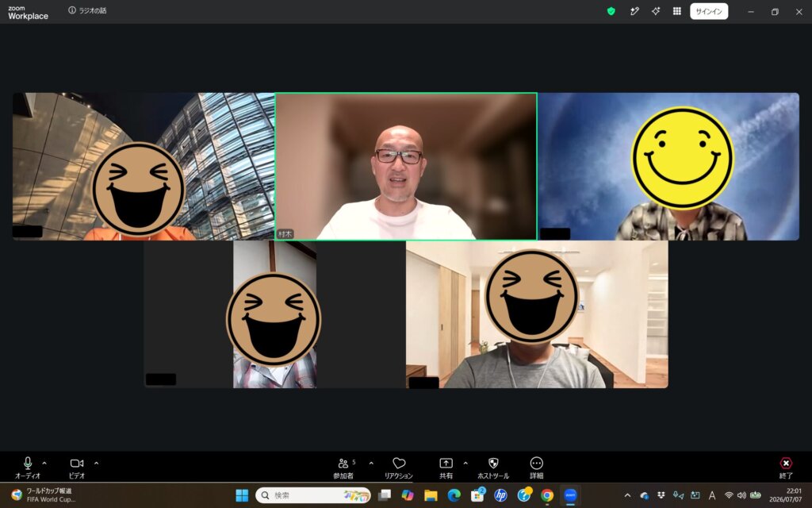
Task: Open Google Chrome from the taskbar
Action: pos(547,495)
